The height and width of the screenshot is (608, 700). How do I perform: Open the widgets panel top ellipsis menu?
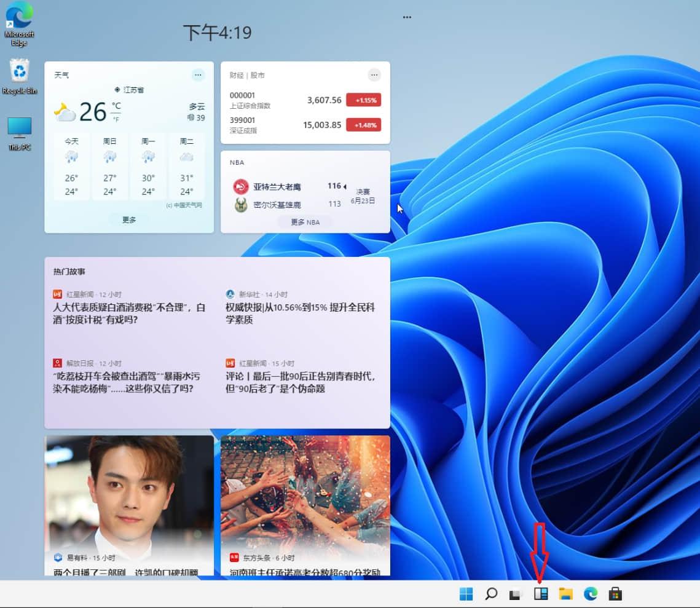407,17
